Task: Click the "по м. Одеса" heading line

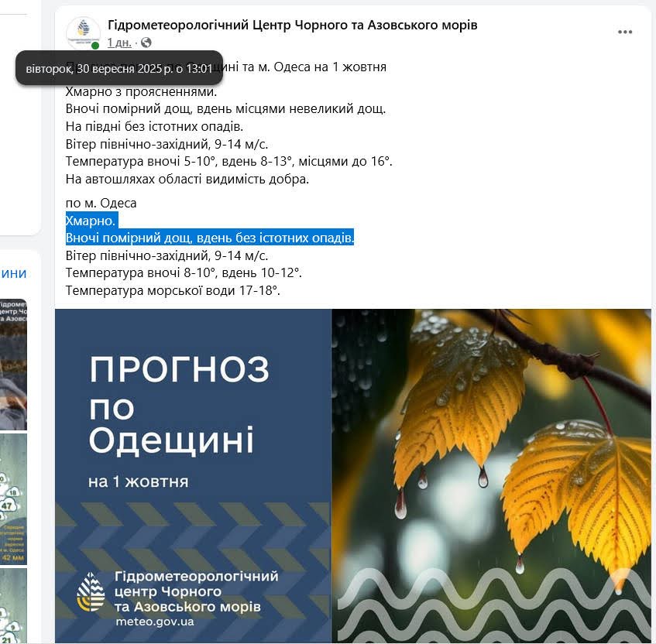Action: (101, 203)
